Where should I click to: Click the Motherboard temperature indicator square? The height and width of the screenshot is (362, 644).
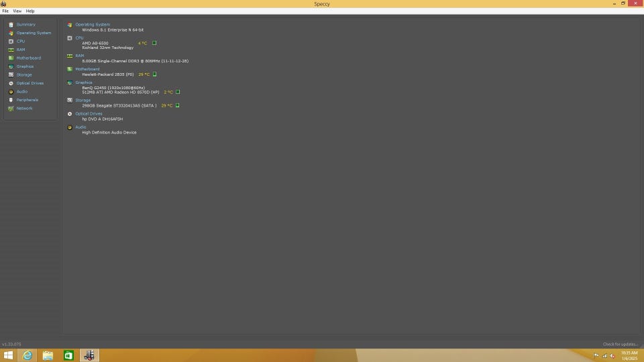[155, 74]
